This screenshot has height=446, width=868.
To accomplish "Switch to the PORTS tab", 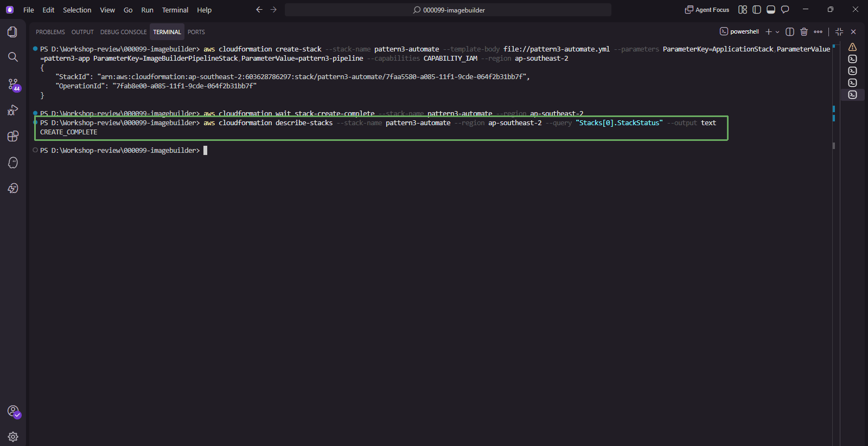I will [196, 32].
